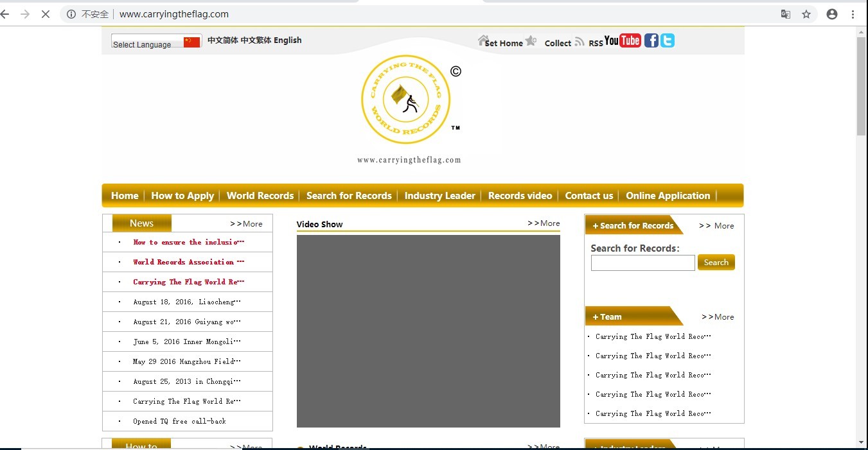Open the browser translate icon
The image size is (868, 450).
click(x=785, y=14)
